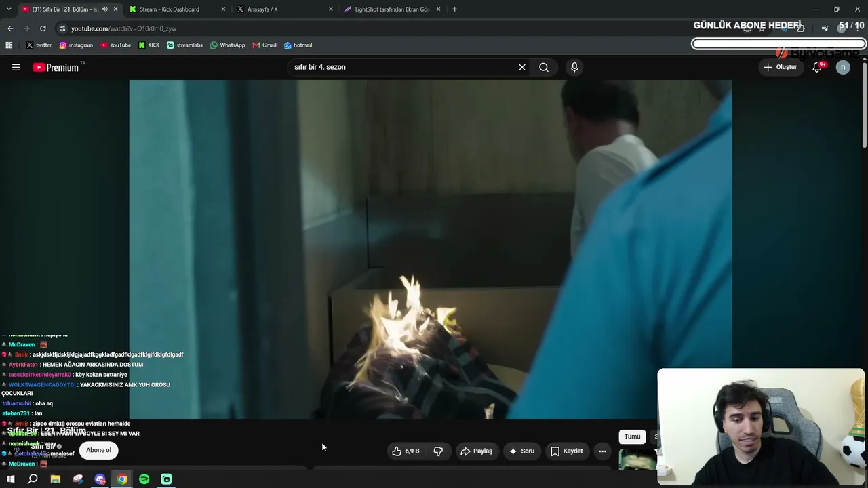Open the Oluştur create menu
This screenshot has height=488, width=868.
780,67
